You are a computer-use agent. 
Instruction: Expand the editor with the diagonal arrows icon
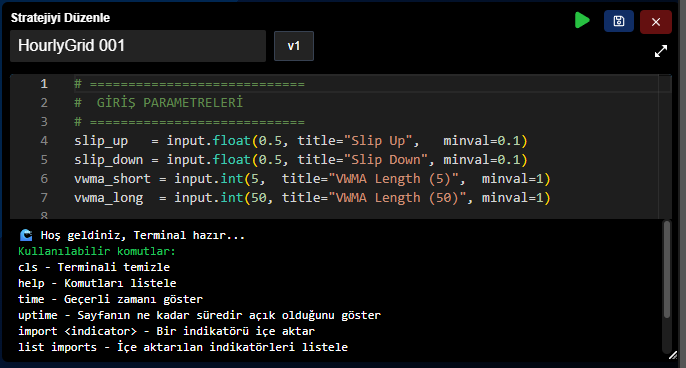coord(661,51)
